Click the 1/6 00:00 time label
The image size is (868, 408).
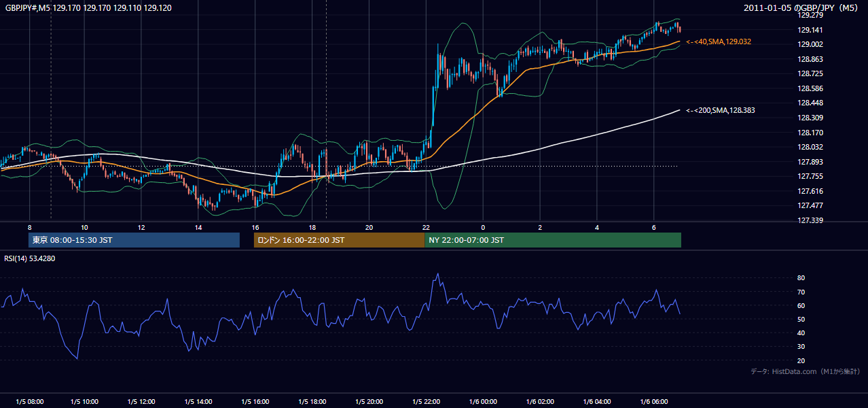(484, 402)
